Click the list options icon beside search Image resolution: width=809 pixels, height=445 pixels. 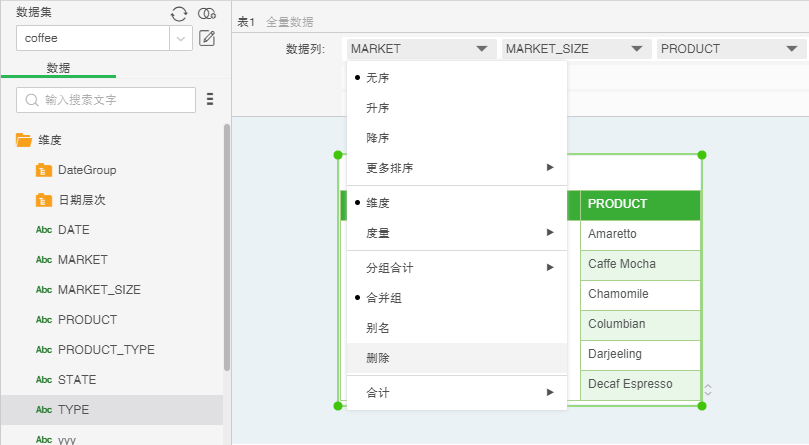point(210,99)
